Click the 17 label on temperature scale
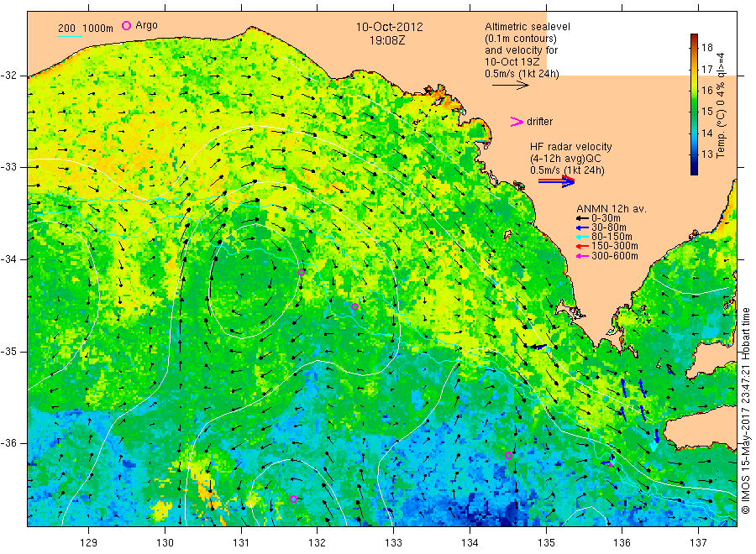 pyautogui.click(x=706, y=70)
